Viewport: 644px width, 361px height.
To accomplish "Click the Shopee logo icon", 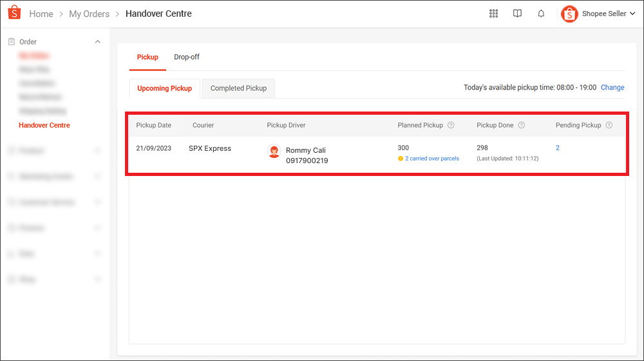I will [x=14, y=12].
